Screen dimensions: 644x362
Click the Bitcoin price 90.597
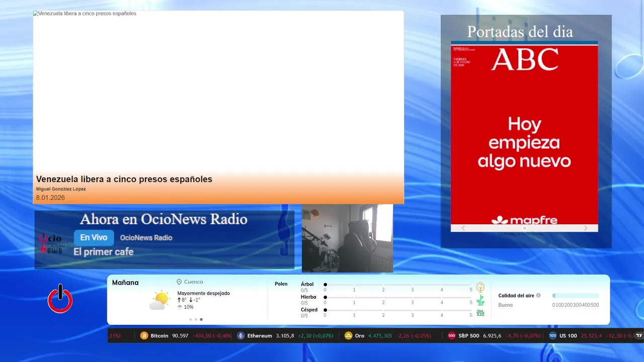tap(180, 335)
